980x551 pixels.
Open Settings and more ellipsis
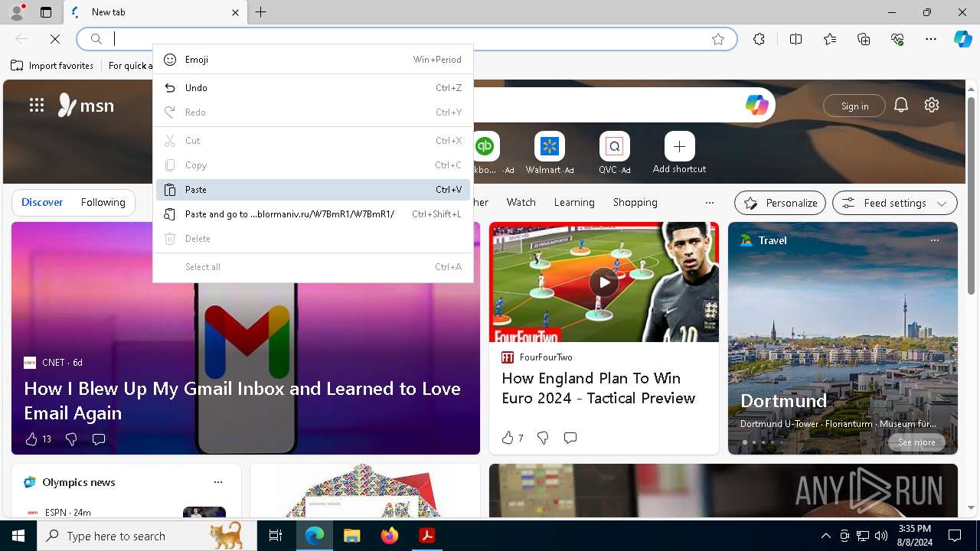931,39
